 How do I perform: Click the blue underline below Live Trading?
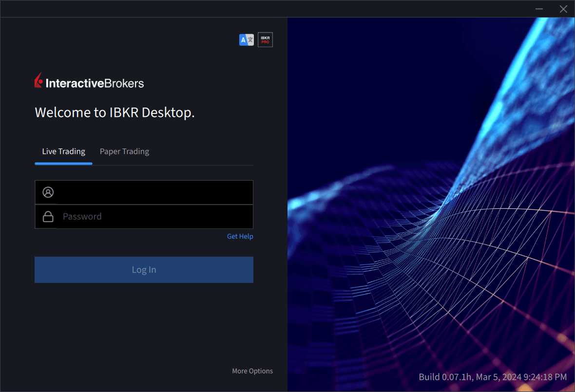tap(63, 163)
